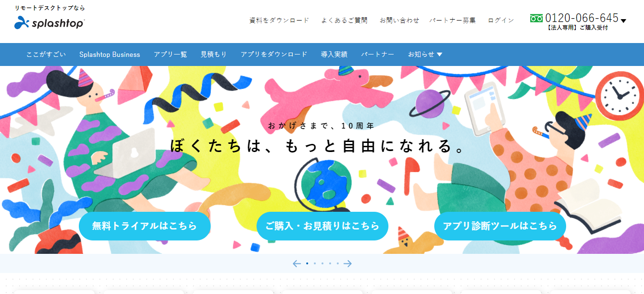Click the 無料トライアルはこちら button
The height and width of the screenshot is (294, 644).
tap(145, 226)
